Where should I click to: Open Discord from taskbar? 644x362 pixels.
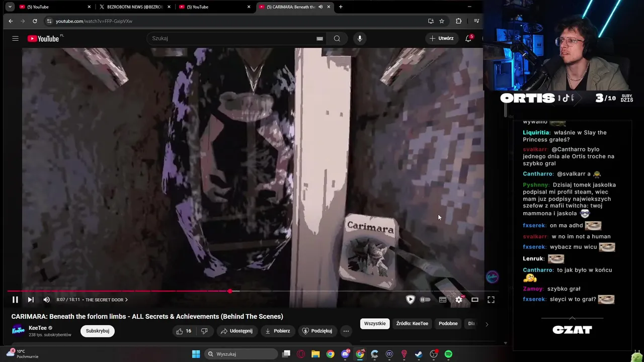pos(345,354)
